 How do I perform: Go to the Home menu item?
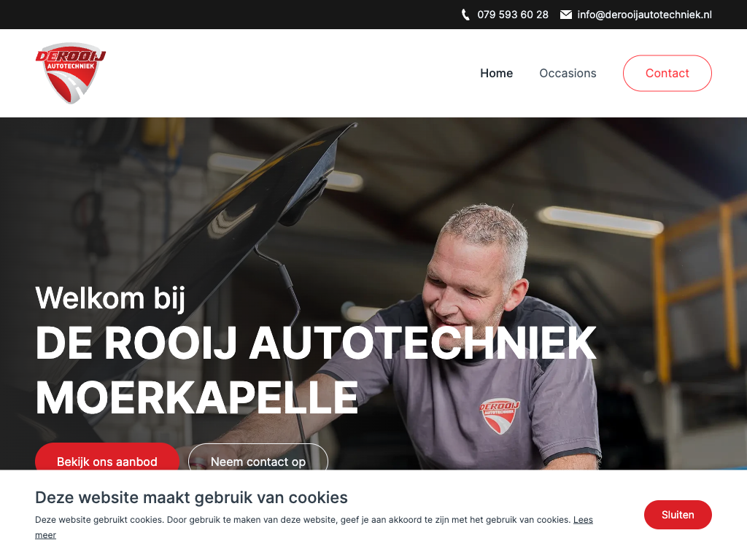pos(496,74)
